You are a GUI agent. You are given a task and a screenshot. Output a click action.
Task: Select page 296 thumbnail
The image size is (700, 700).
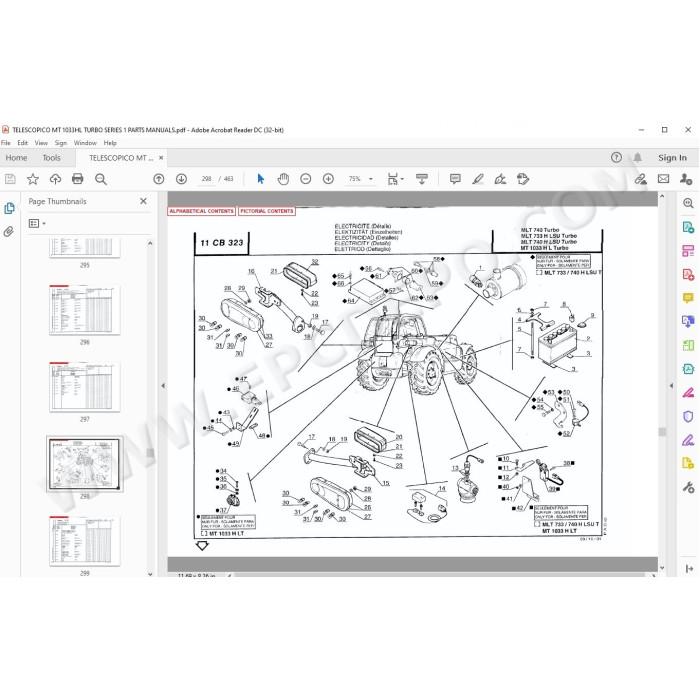click(x=84, y=310)
